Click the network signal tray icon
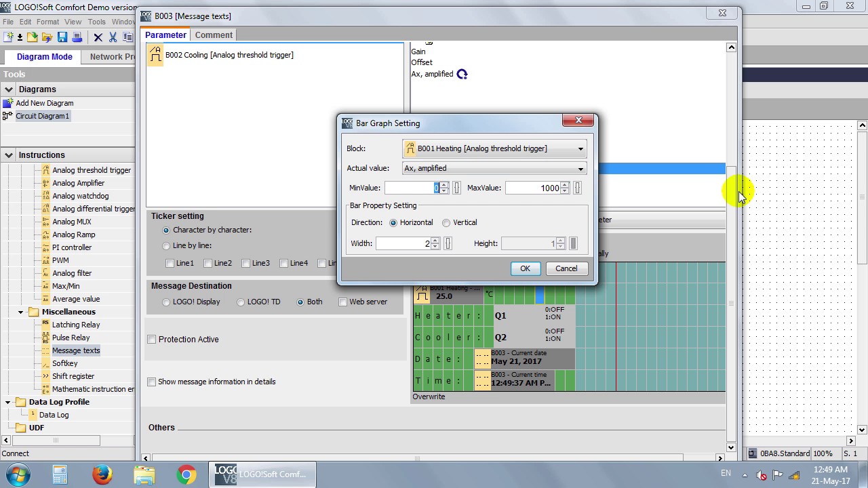Viewport: 868px width, 488px height. coord(795,475)
